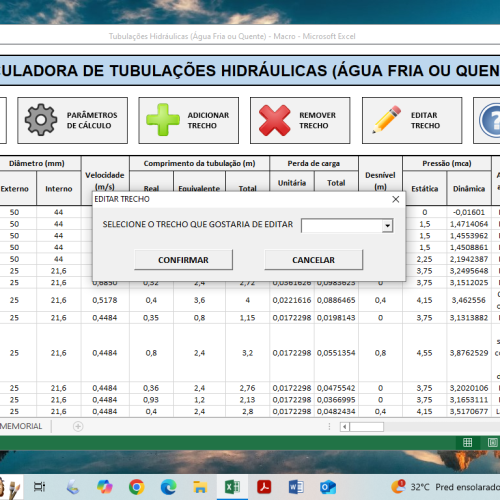This screenshot has height=500, width=500.
Task: Launch Google Chrome from the taskbar
Action: coord(137,487)
